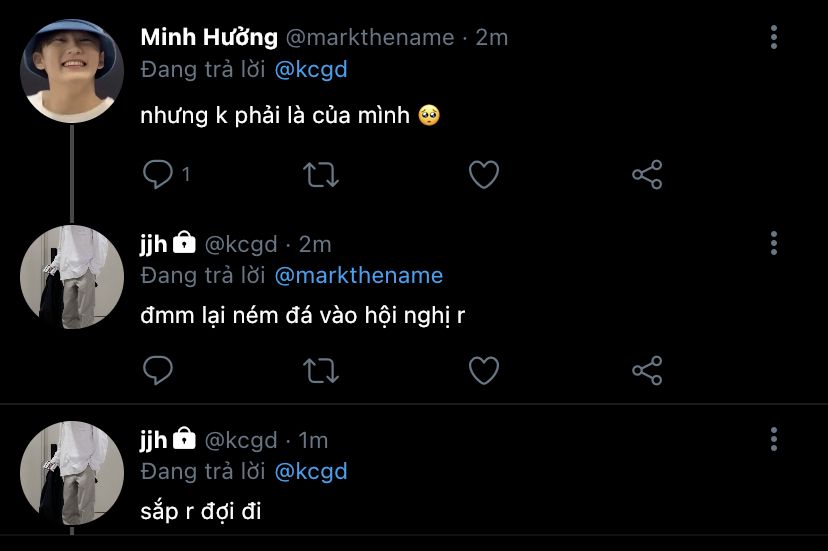
Task: Share Minh Hưởng's tweet
Action: pyautogui.click(x=647, y=175)
